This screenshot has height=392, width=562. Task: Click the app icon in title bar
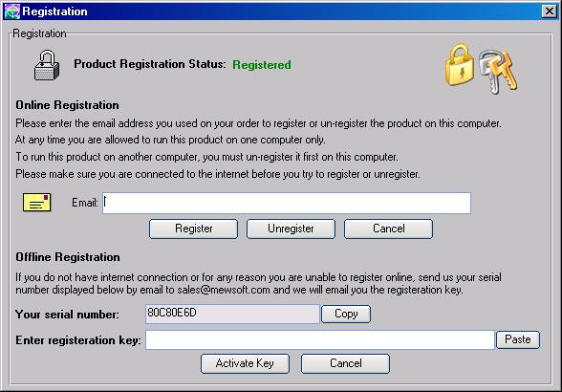coord(11,11)
